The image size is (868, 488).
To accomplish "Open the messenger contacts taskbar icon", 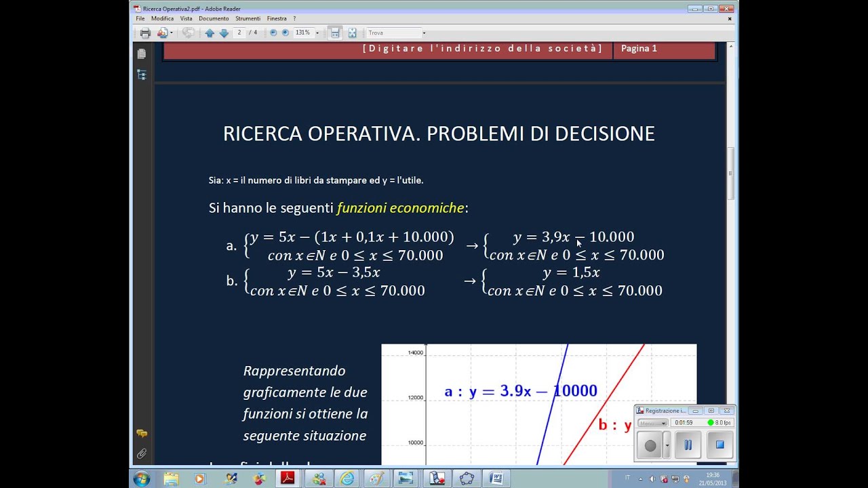I will (x=318, y=479).
